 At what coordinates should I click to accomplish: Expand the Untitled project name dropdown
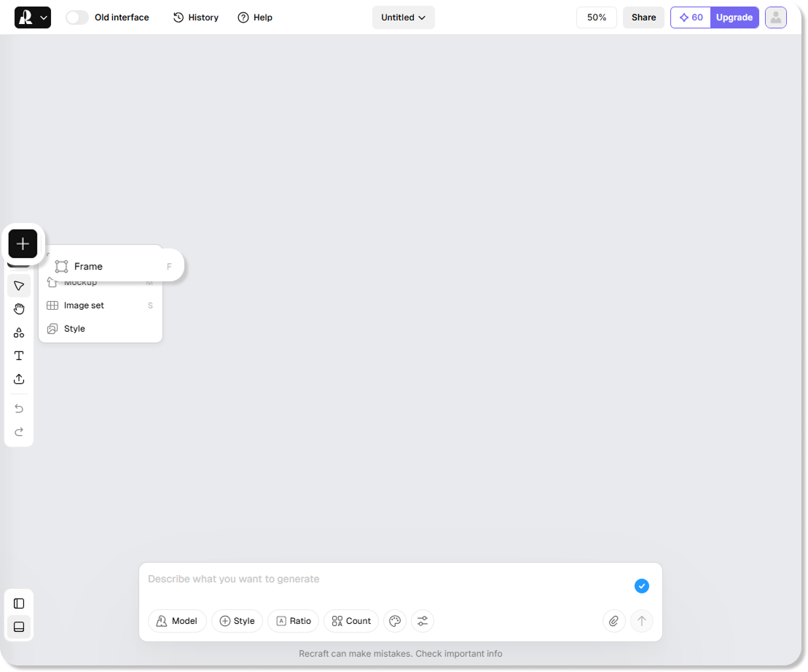click(x=403, y=17)
